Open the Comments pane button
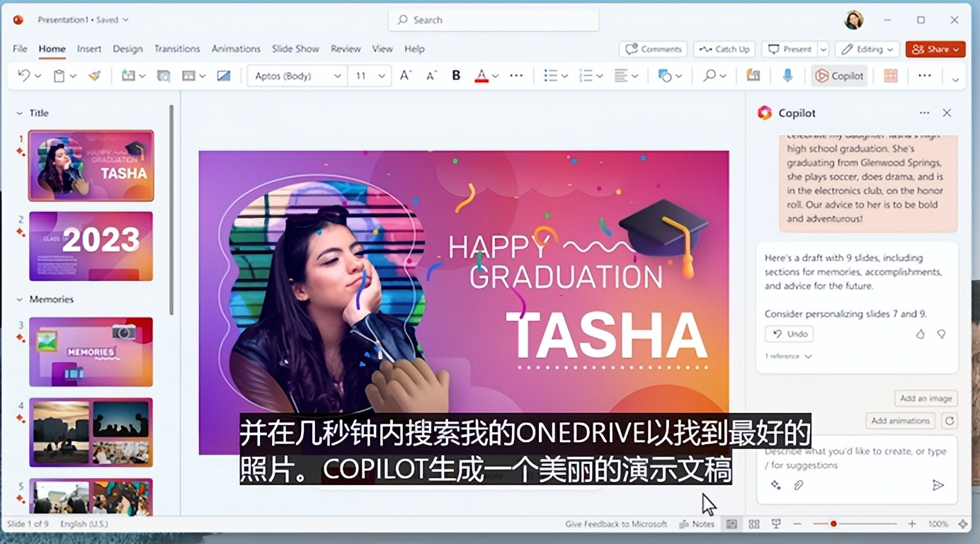Screen dimensions: 980x544 (653, 49)
